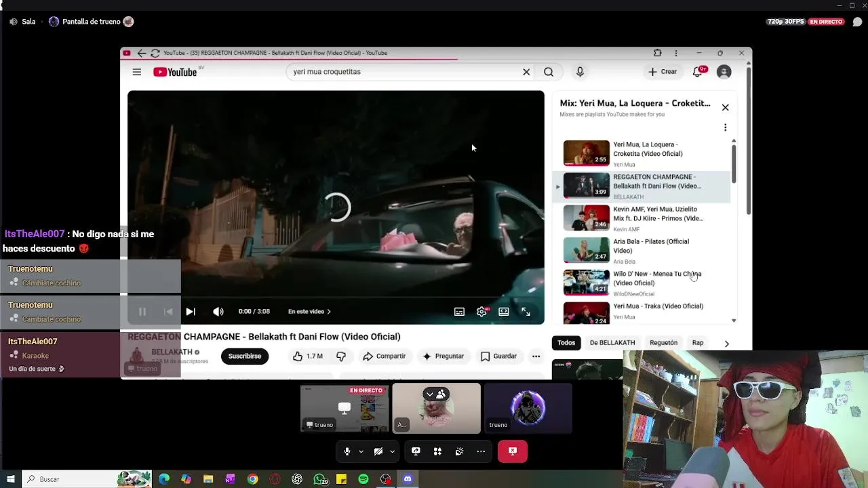Image resolution: width=868 pixels, height=488 pixels.
Task: Open the Windows Start menu
Action: pyautogui.click(x=11, y=479)
